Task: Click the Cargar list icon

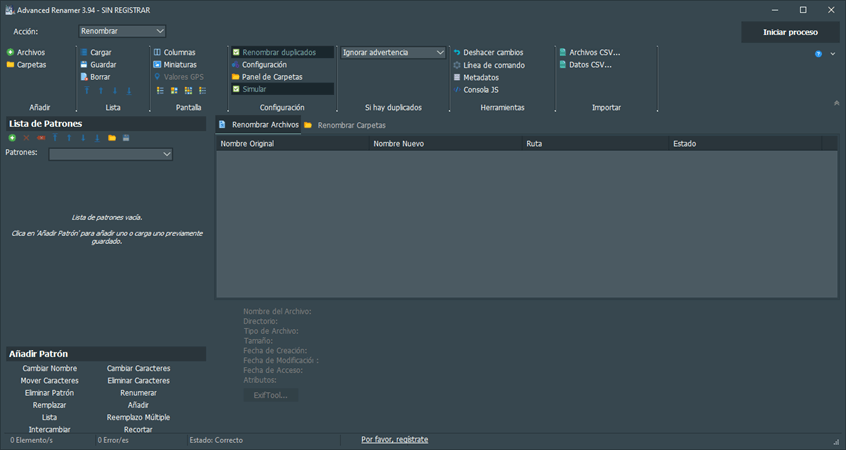Action: tap(84, 52)
